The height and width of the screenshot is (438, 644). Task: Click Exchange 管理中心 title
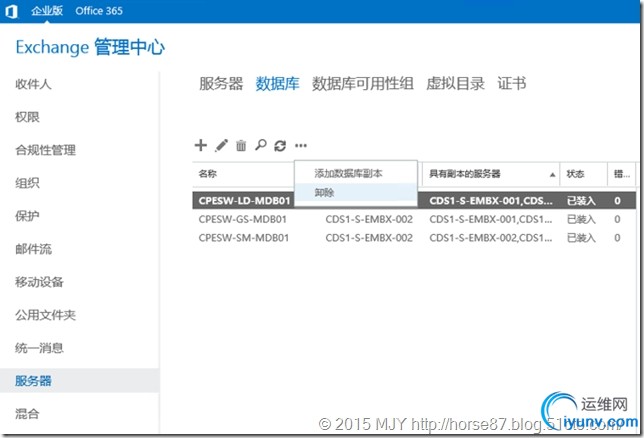90,47
